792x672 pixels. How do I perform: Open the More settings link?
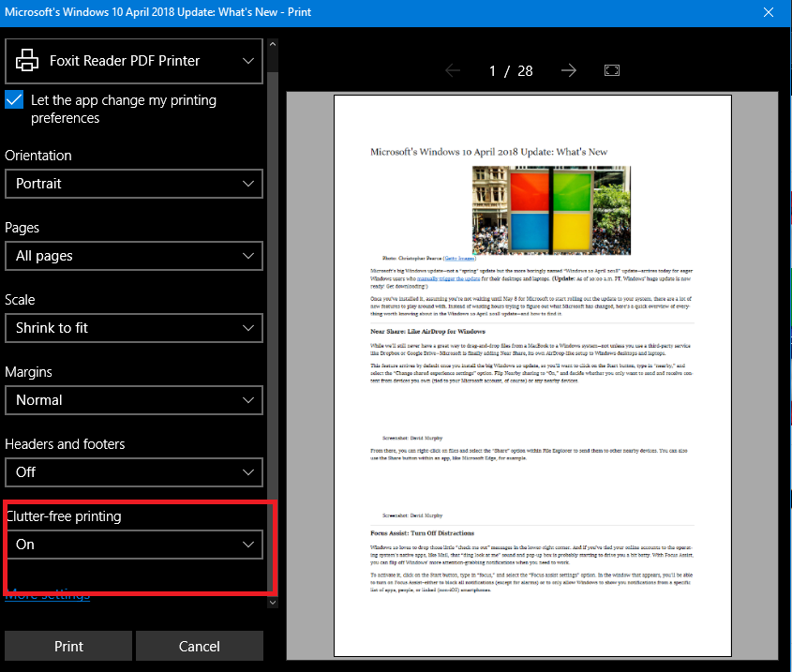[48, 594]
